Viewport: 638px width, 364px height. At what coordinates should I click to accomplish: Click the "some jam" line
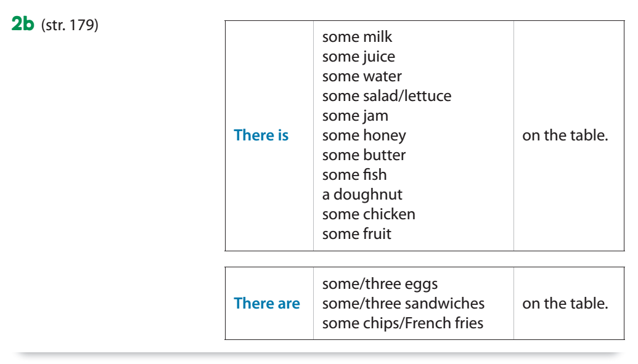(355, 116)
